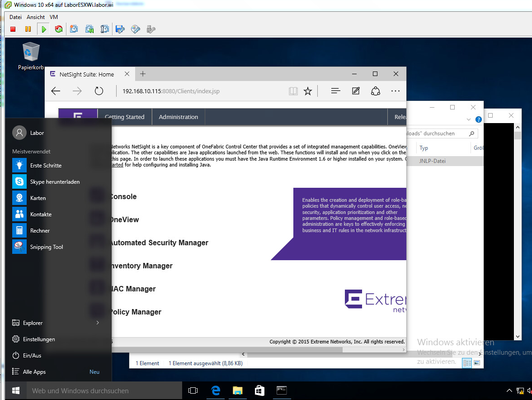Go back in the Edge browser
532x400 pixels.
click(56, 91)
